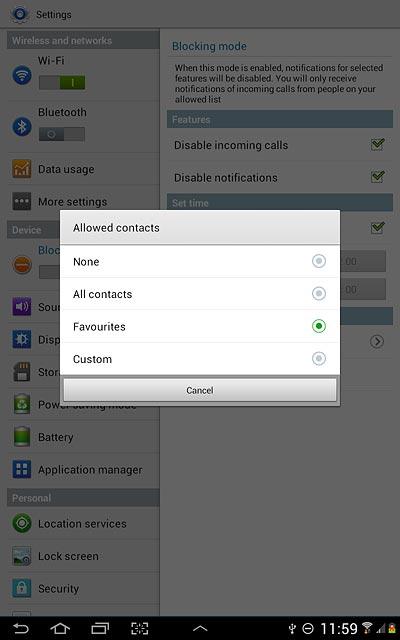Screen dimensions: 400x640
Task: Tap the Bluetooth icon
Action: [22, 127]
